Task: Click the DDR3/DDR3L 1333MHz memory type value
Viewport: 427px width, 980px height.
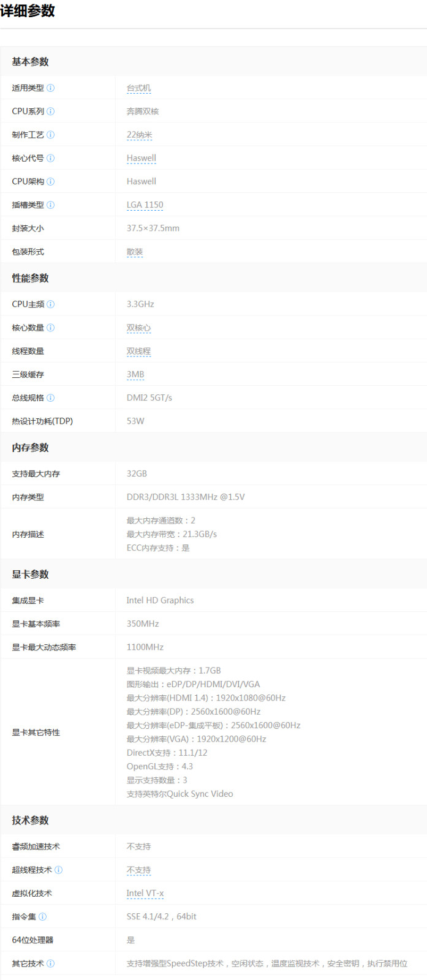Action: 186,497
